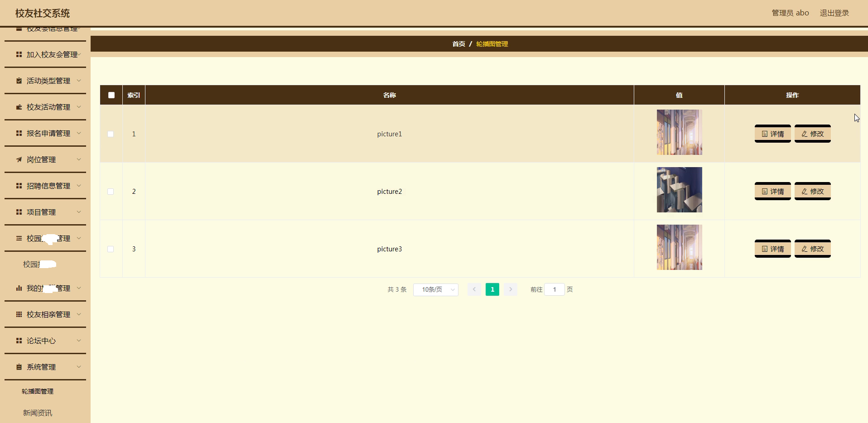Click the icon beside 系统管理
868x423 pixels.
point(19,367)
